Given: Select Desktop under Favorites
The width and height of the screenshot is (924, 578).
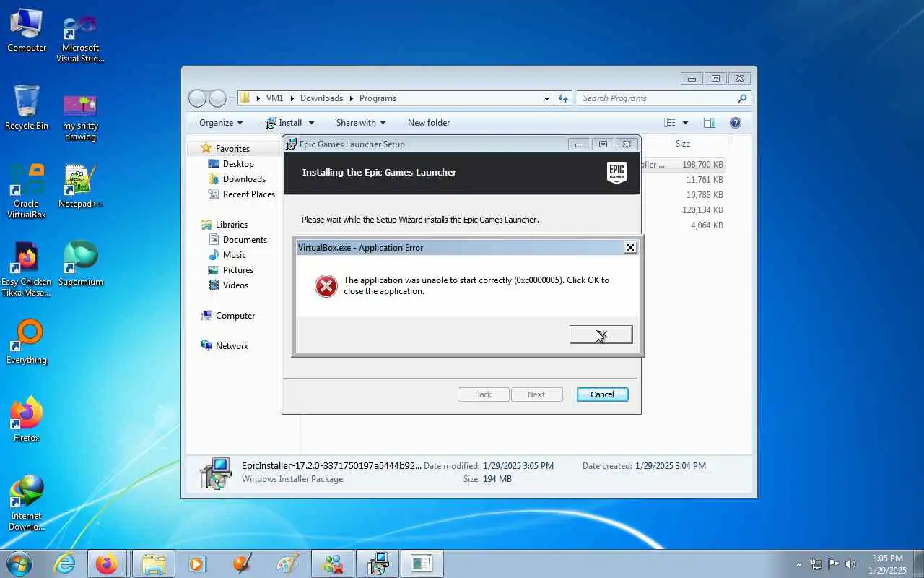Looking at the screenshot, I should (x=238, y=164).
